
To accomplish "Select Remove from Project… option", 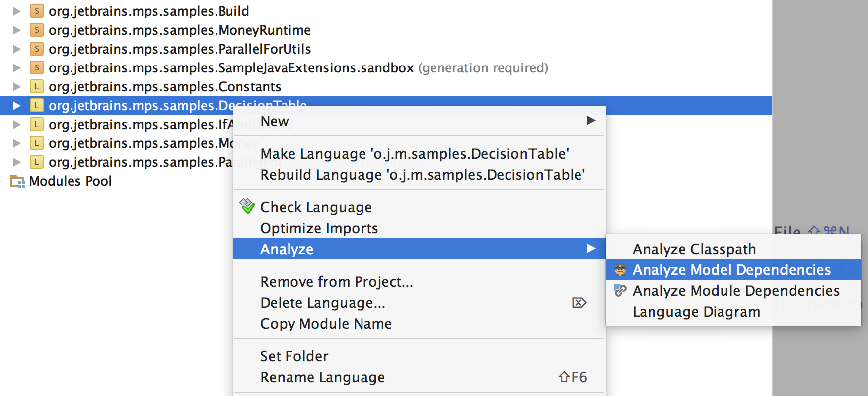I will pos(336,282).
